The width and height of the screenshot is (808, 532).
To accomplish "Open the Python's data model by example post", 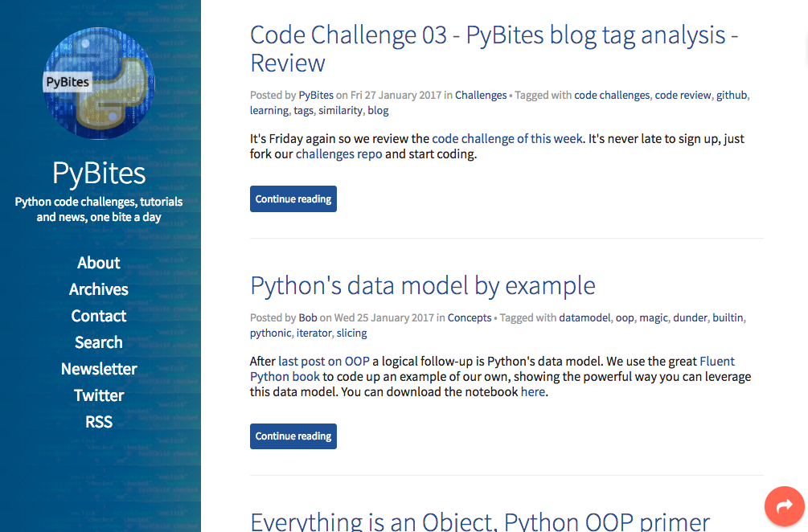I will (422, 285).
